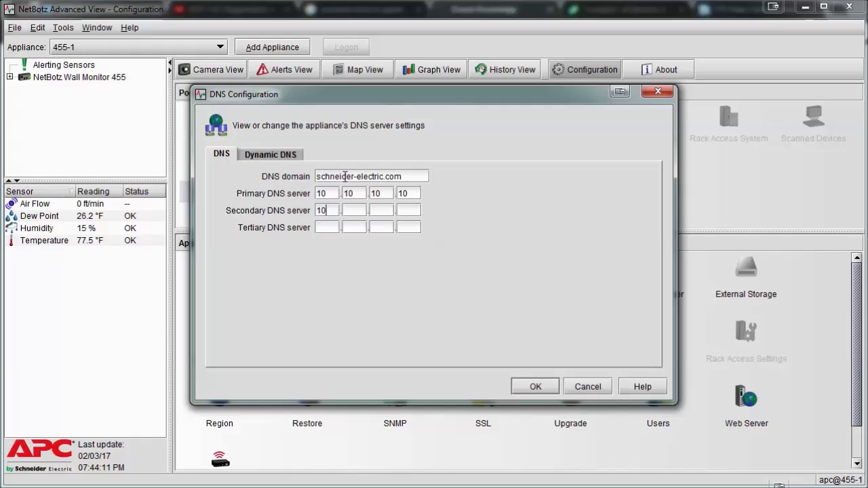868x488 pixels.
Task: Click the Temperature thermometer icon
Action: click(12, 241)
